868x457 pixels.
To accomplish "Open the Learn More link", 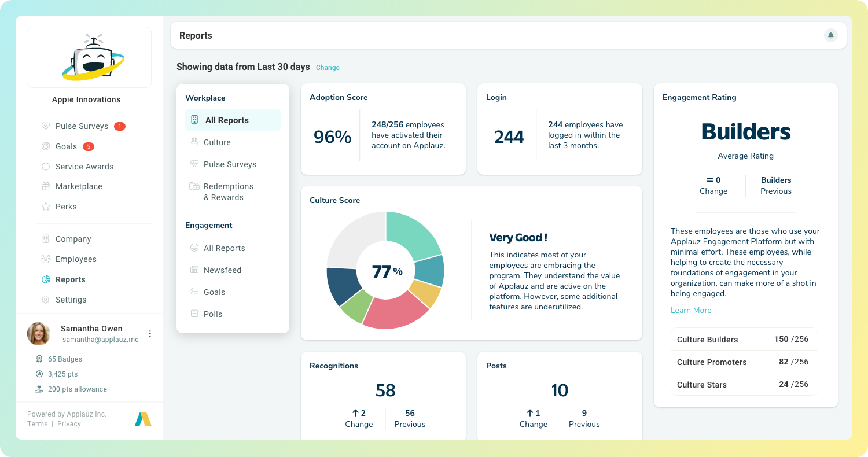I will point(691,310).
